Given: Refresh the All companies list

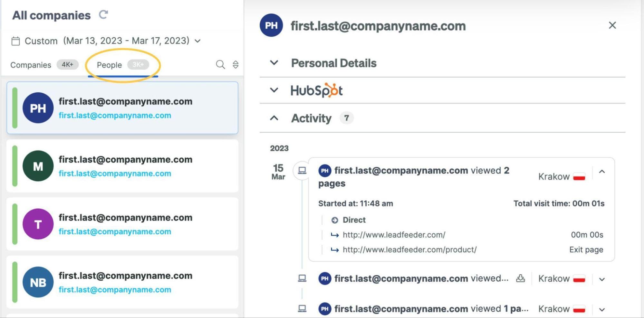Looking at the screenshot, I should pyautogui.click(x=103, y=14).
